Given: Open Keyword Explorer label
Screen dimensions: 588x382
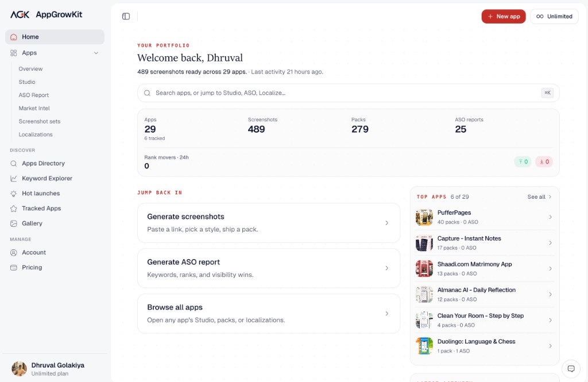Looking at the screenshot, I should point(47,178).
